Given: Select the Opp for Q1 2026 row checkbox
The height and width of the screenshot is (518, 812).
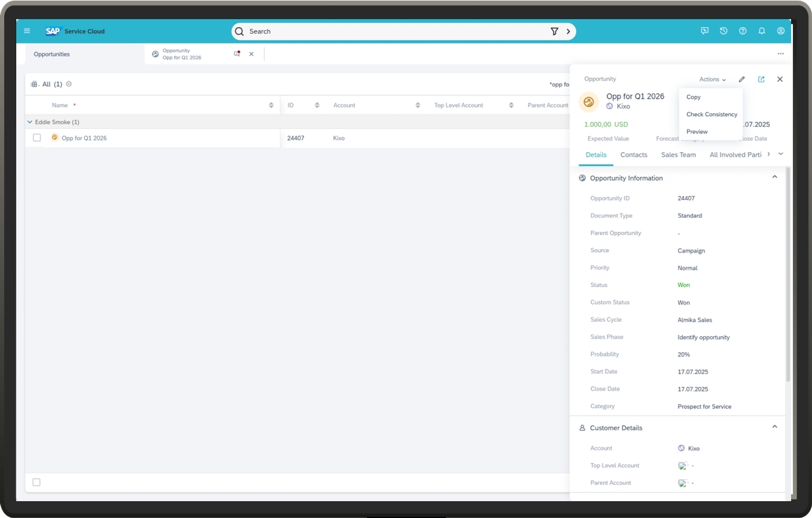Looking at the screenshot, I should tap(37, 138).
